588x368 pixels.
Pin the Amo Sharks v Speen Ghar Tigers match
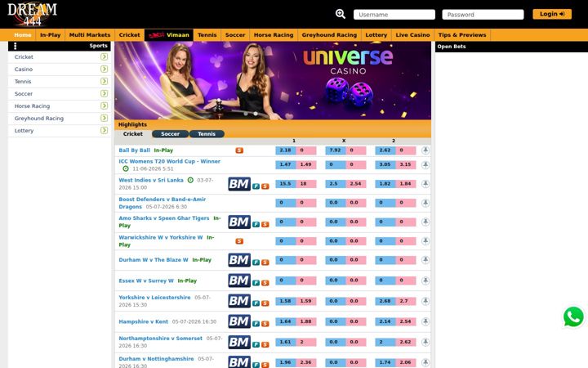tap(425, 222)
